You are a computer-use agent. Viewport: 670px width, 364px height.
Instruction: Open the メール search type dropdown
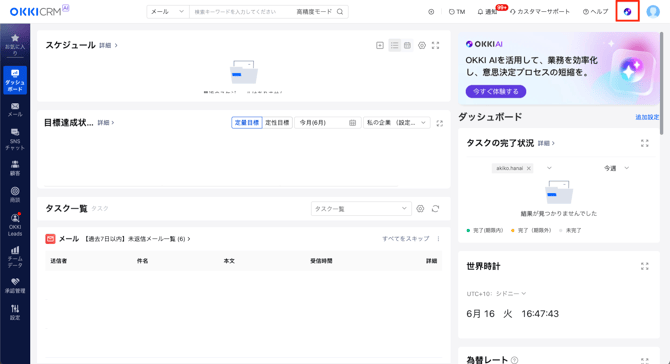point(168,12)
